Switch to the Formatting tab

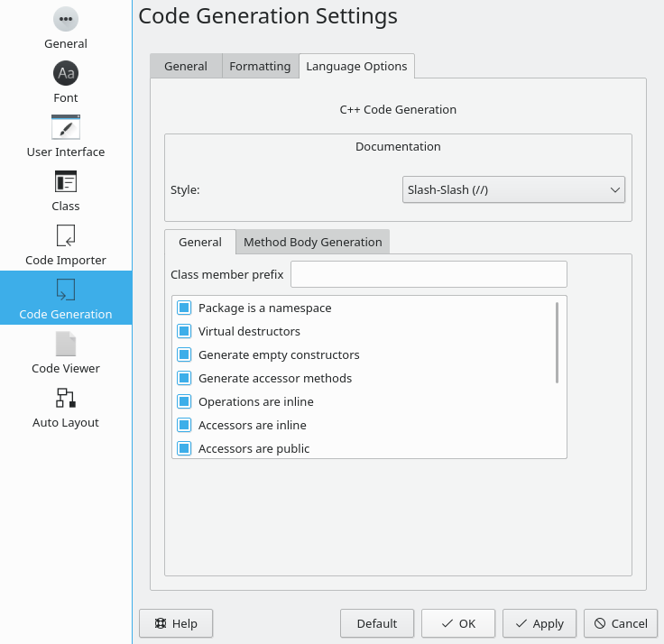tap(260, 66)
